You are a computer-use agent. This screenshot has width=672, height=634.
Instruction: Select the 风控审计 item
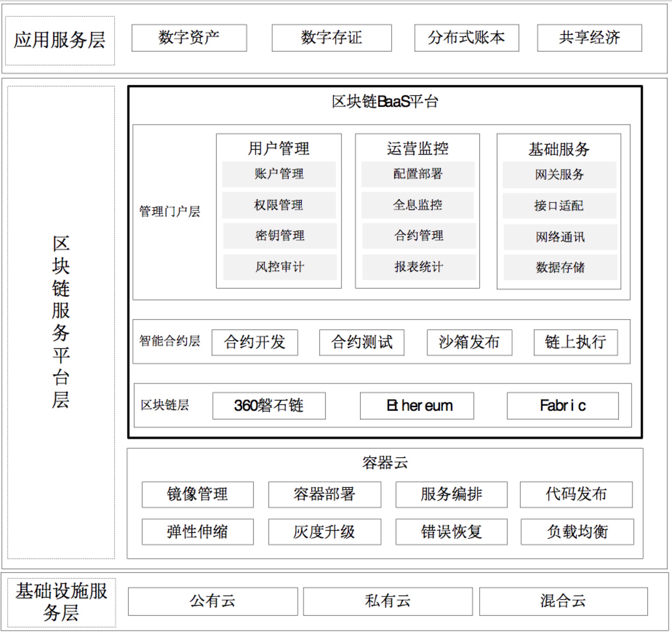click(280, 267)
